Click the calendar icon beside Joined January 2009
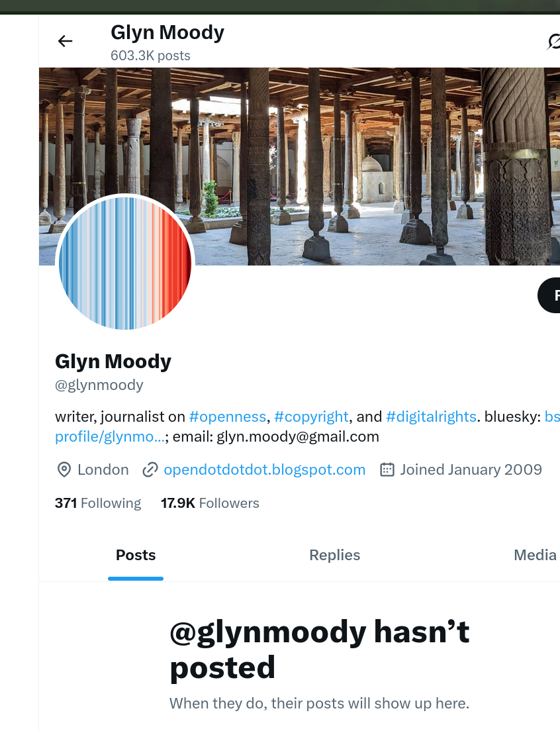560x731 pixels. click(387, 469)
